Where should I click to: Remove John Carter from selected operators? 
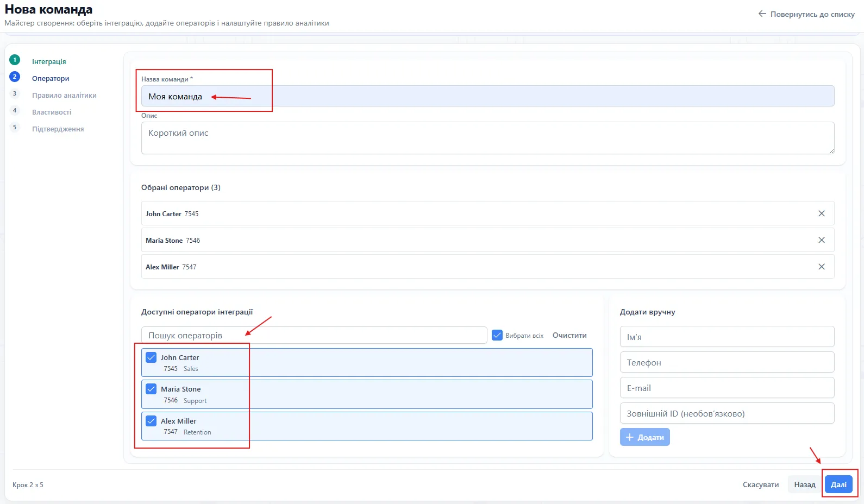coord(821,213)
